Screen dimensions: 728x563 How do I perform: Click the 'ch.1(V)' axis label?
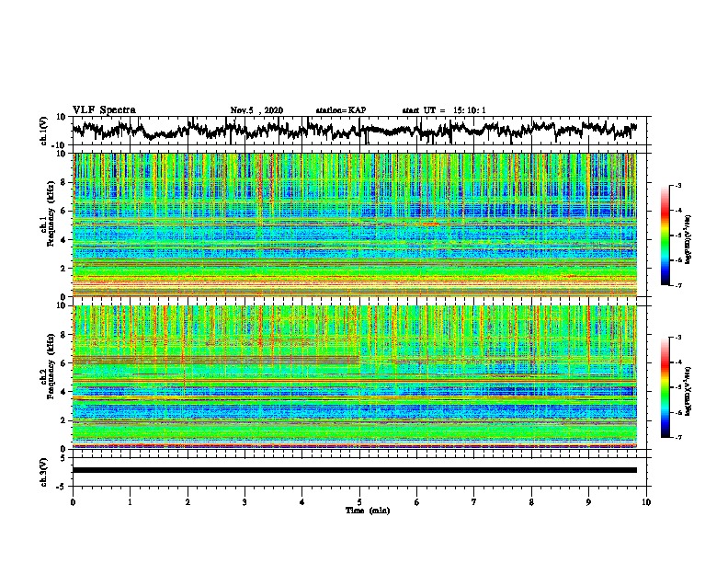coord(44,131)
